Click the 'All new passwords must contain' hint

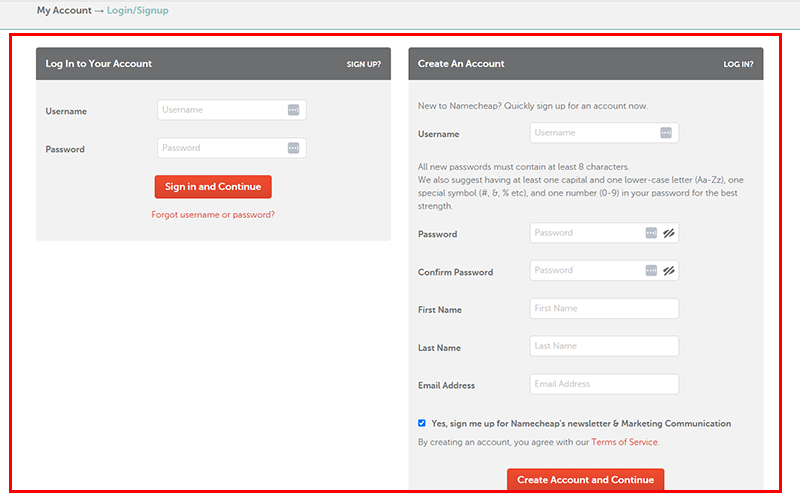point(523,167)
